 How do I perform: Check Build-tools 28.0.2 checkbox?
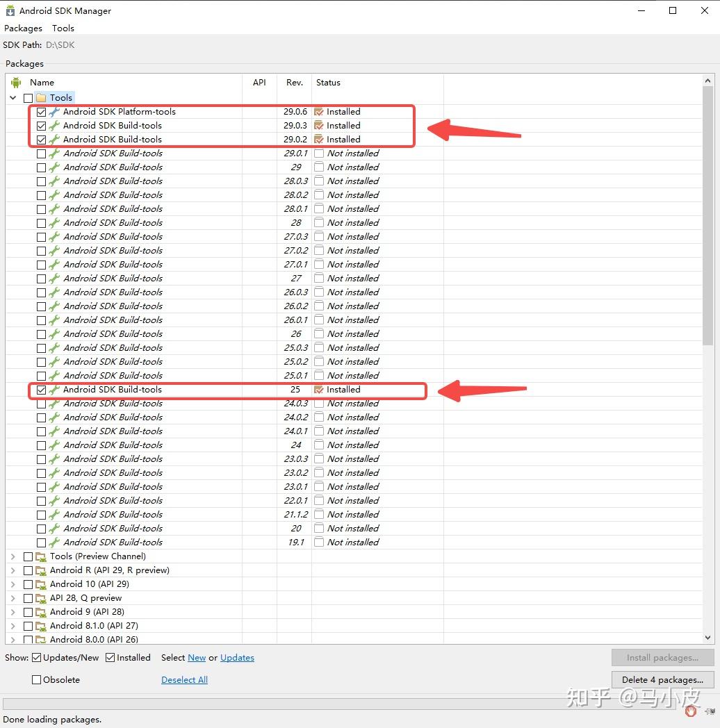pyautogui.click(x=41, y=195)
